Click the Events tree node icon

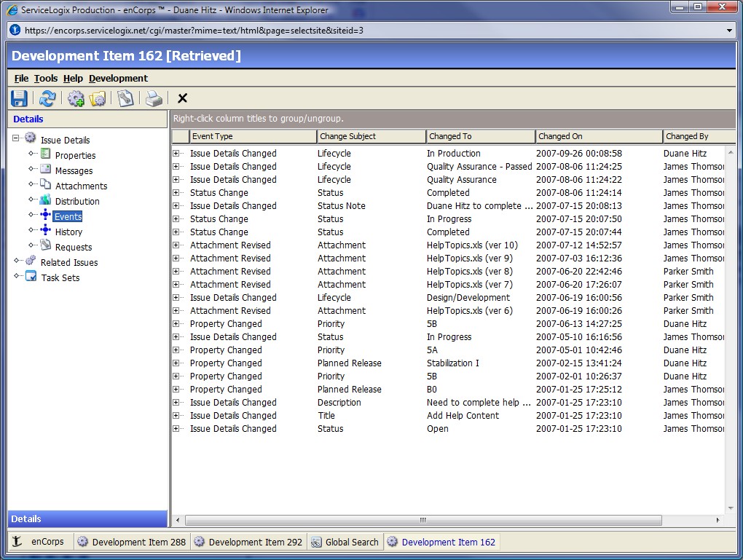(45, 215)
